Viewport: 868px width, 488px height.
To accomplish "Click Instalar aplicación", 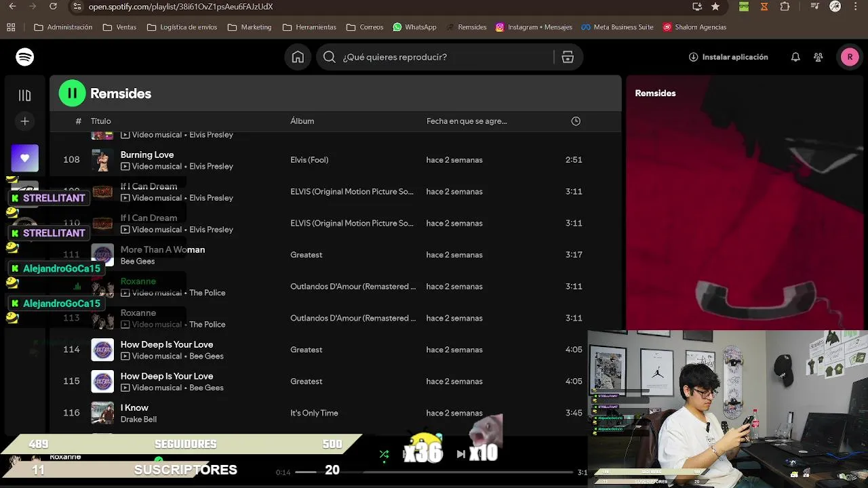I will click(728, 57).
